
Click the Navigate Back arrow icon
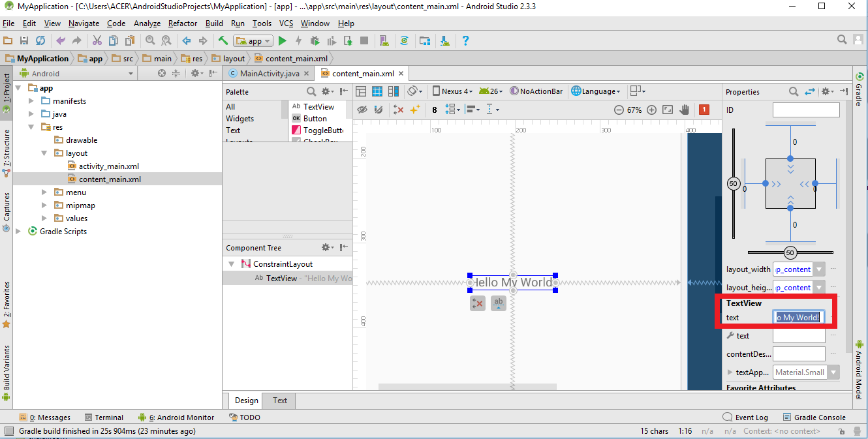point(187,40)
